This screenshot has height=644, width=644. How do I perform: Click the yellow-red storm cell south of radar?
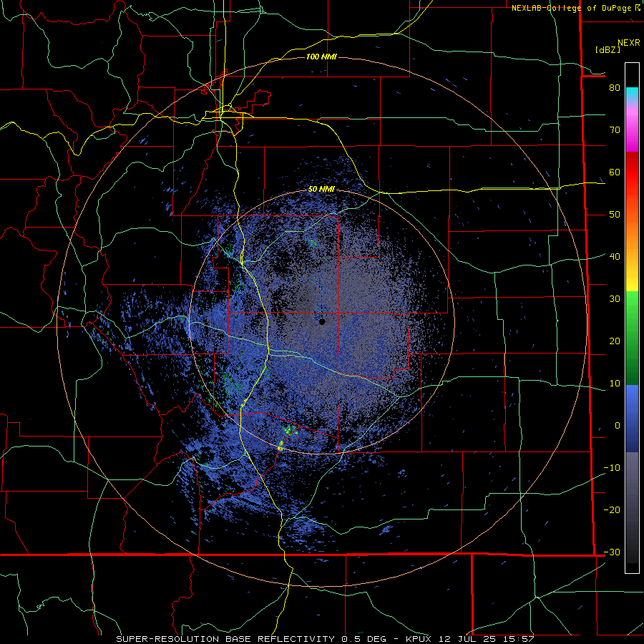(280, 446)
